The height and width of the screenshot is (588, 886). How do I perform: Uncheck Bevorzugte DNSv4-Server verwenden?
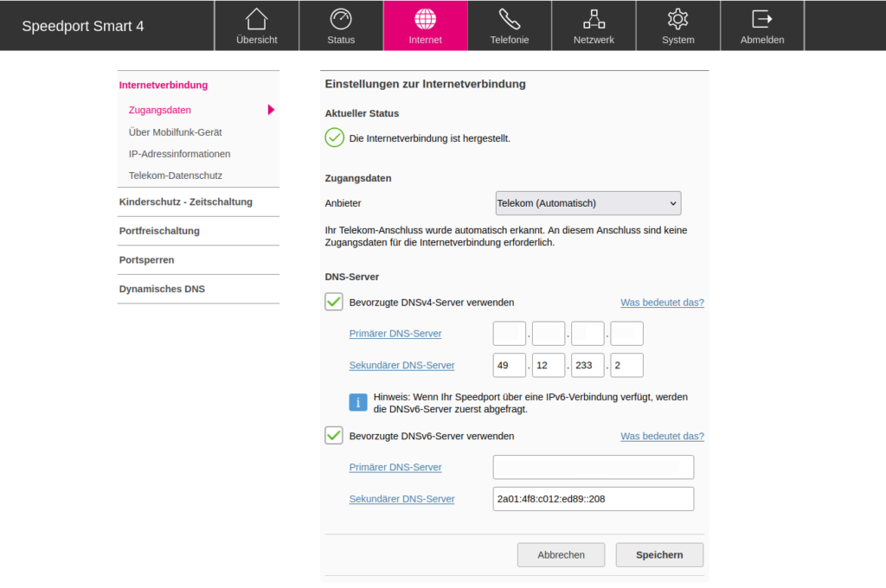point(334,302)
